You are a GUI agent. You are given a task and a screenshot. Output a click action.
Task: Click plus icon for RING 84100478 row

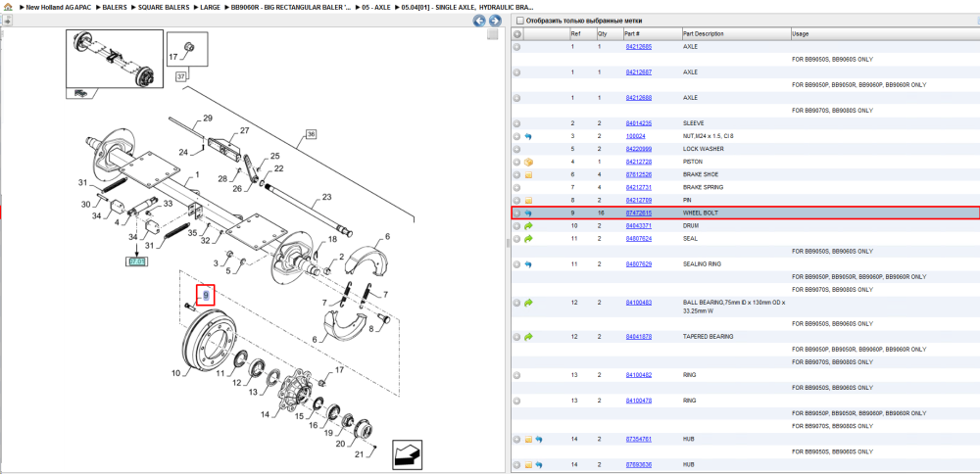coord(516,401)
